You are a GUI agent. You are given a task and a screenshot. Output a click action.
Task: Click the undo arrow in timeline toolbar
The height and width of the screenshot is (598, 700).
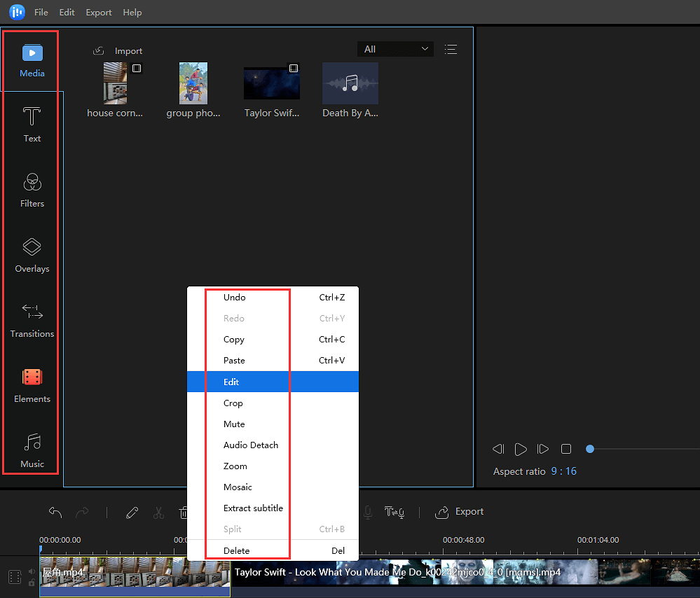click(x=55, y=512)
